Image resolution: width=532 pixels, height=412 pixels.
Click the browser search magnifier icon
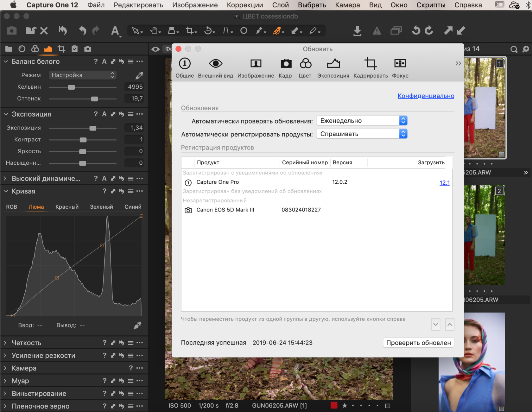(x=514, y=49)
